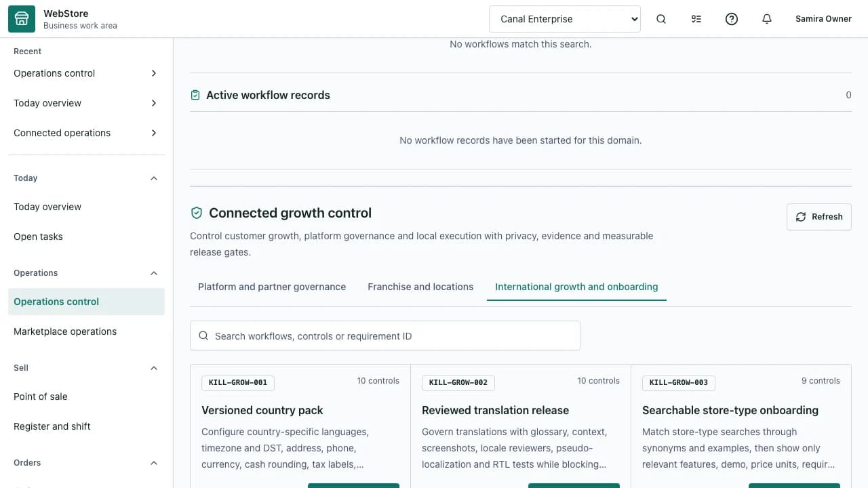868x488 pixels.
Task: Open the Canal Enterprise organization dropdown
Action: tap(565, 19)
